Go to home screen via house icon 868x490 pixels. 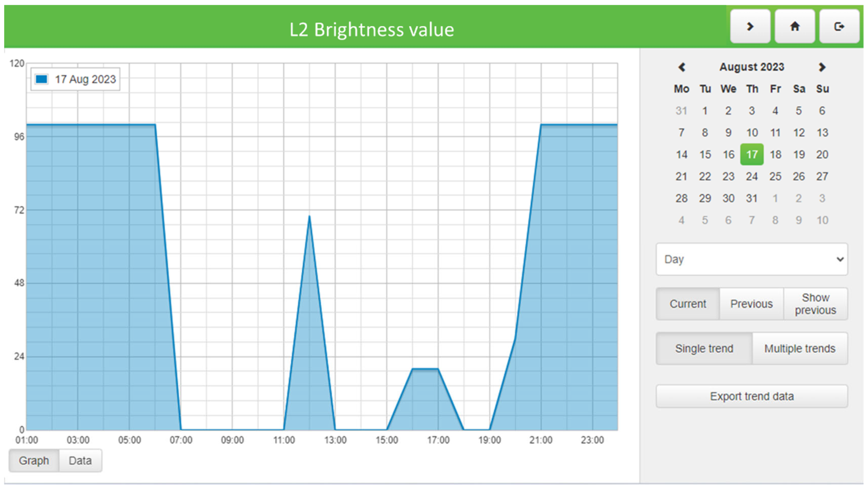point(794,26)
